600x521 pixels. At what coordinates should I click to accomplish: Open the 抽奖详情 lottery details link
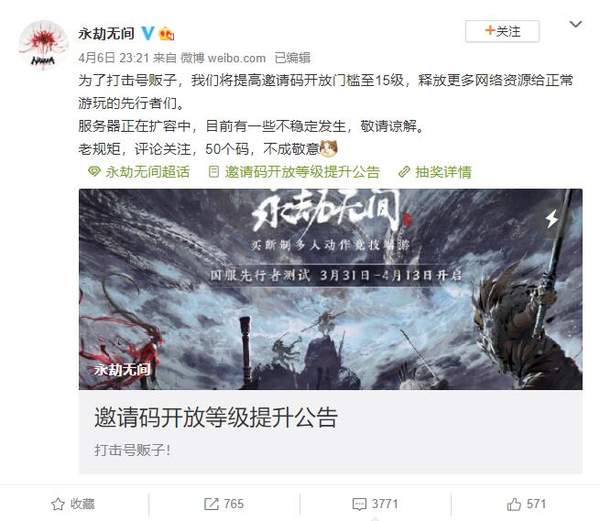(x=435, y=172)
